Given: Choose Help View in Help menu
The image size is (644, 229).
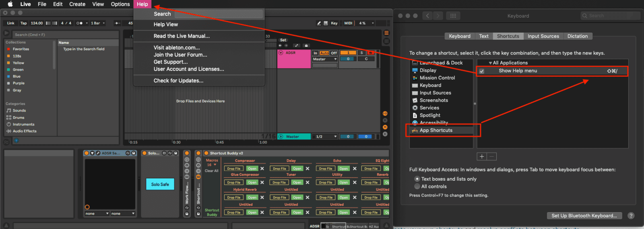Looking at the screenshot, I should point(165,25).
